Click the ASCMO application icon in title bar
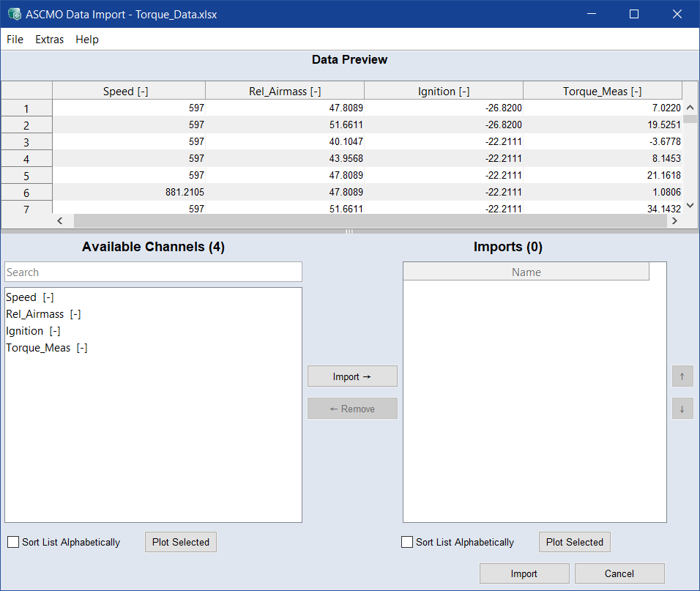Screen dimensions: 700x591 (14, 14)
